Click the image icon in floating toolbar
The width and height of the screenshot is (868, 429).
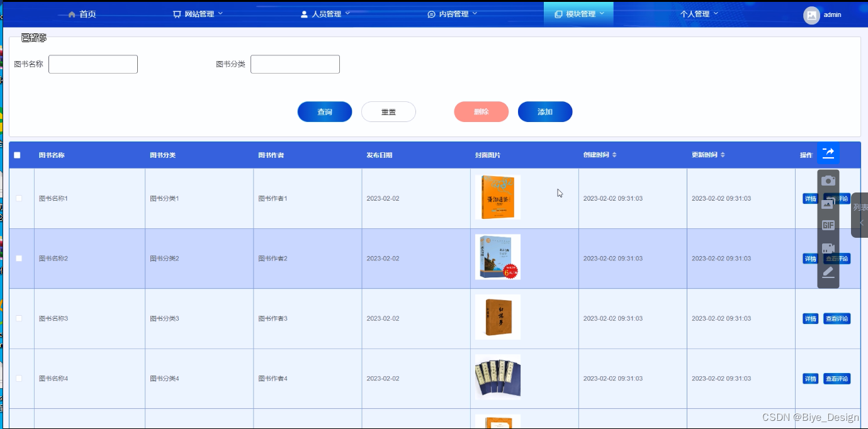coord(828,203)
